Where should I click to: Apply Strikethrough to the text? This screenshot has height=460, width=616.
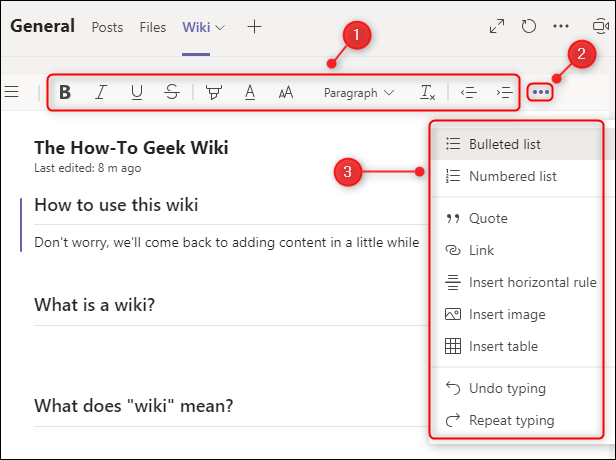pyautogui.click(x=172, y=93)
